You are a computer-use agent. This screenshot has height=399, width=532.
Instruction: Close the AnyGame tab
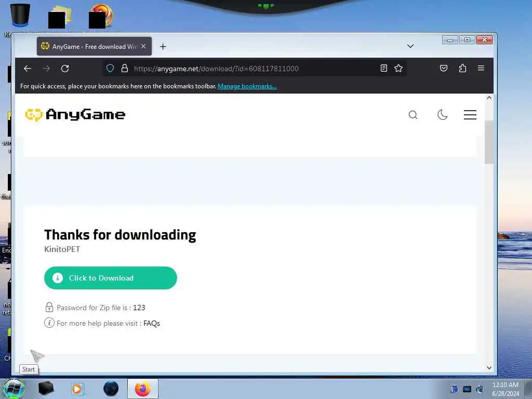(x=143, y=46)
